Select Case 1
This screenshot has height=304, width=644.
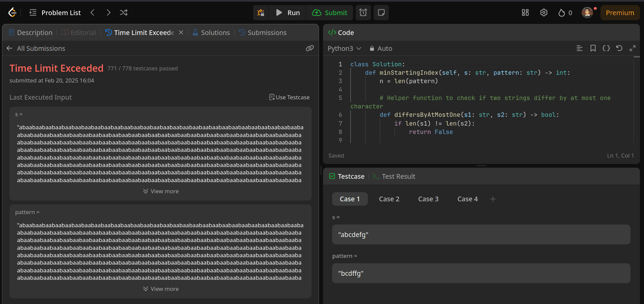point(350,199)
